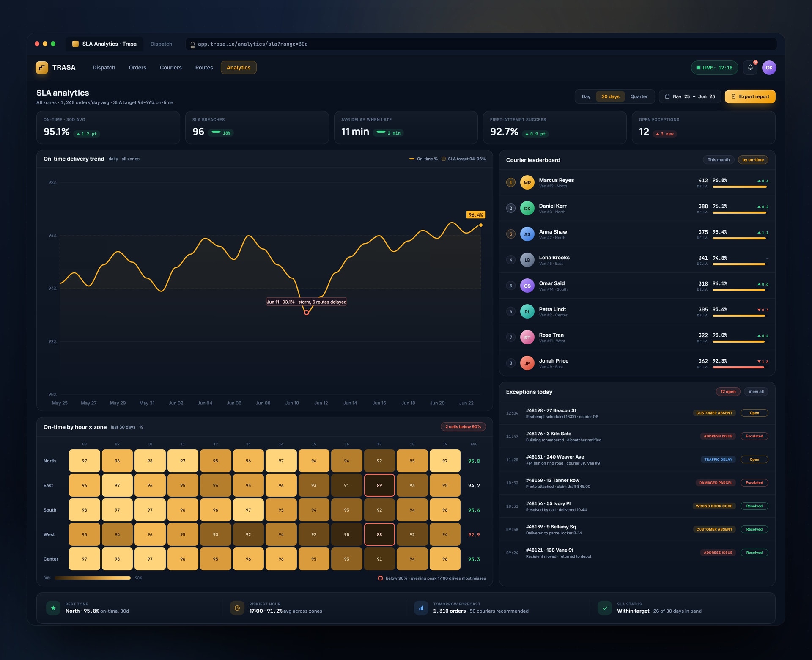This screenshot has width=812, height=660.
Task: Open the OK user avatar menu
Action: click(x=769, y=68)
